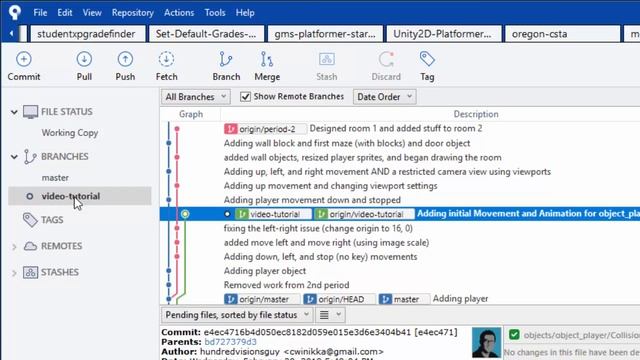Open the Merge tool in the toolbar
Screen dimensions: 640x360
coord(267,66)
